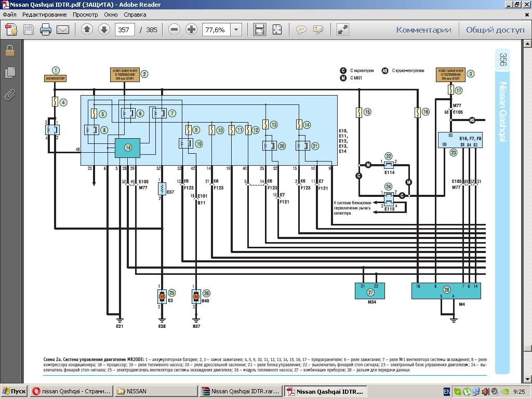Close the document with menu-bar X
Viewport: 532px width, 399px height.
pyautogui.click(x=527, y=15)
